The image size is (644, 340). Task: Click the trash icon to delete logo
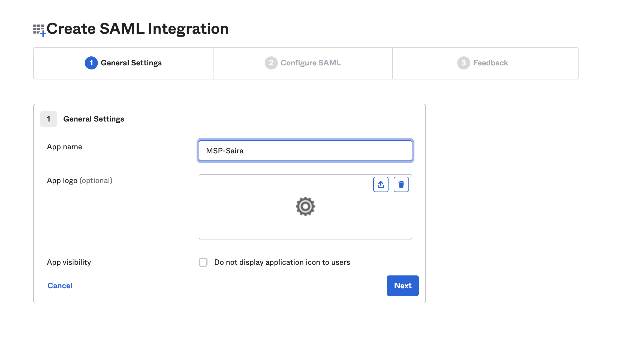(401, 184)
